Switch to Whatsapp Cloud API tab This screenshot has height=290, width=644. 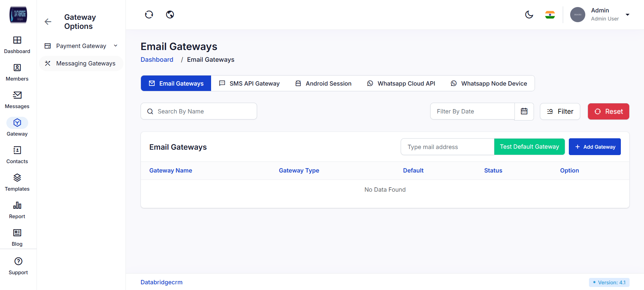pyautogui.click(x=401, y=84)
